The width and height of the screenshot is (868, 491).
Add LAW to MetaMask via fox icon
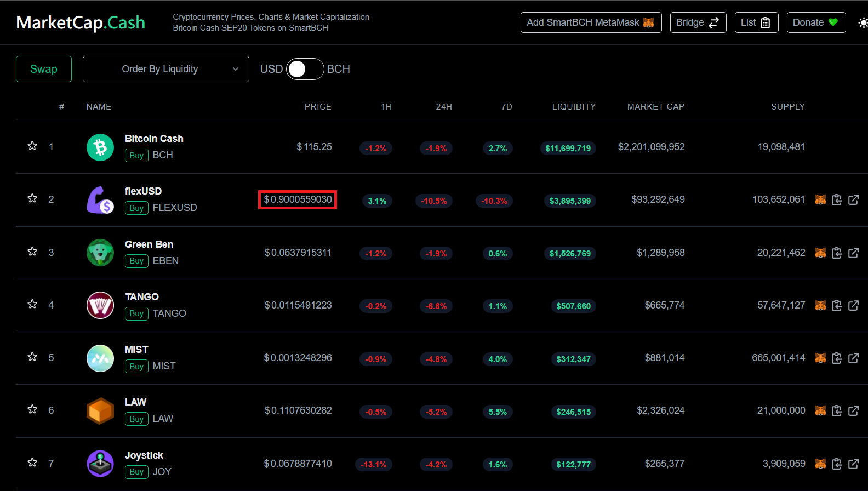point(820,411)
